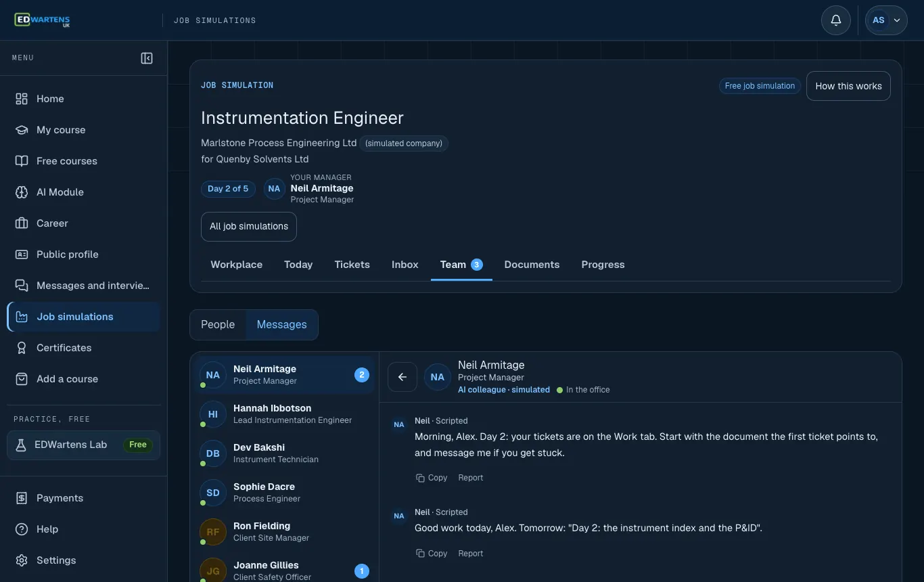Copy the "Good work today" message
Viewport: 924px width, 582px height.
(x=432, y=554)
